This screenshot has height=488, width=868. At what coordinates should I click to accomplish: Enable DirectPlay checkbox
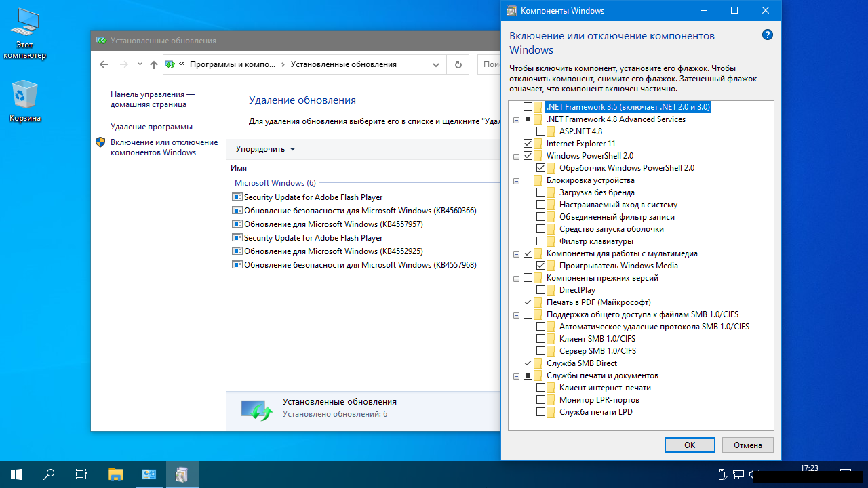(x=541, y=290)
